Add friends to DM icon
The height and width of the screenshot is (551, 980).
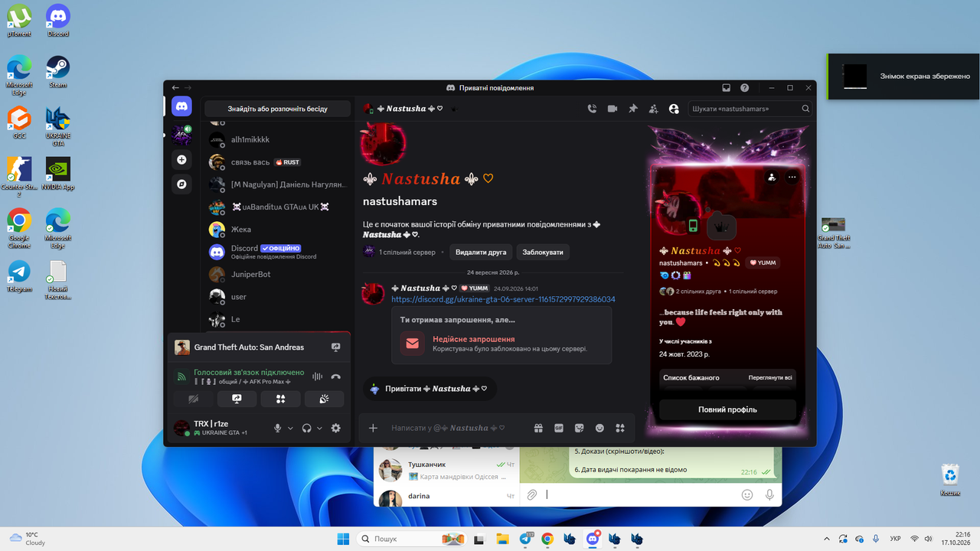click(653, 109)
